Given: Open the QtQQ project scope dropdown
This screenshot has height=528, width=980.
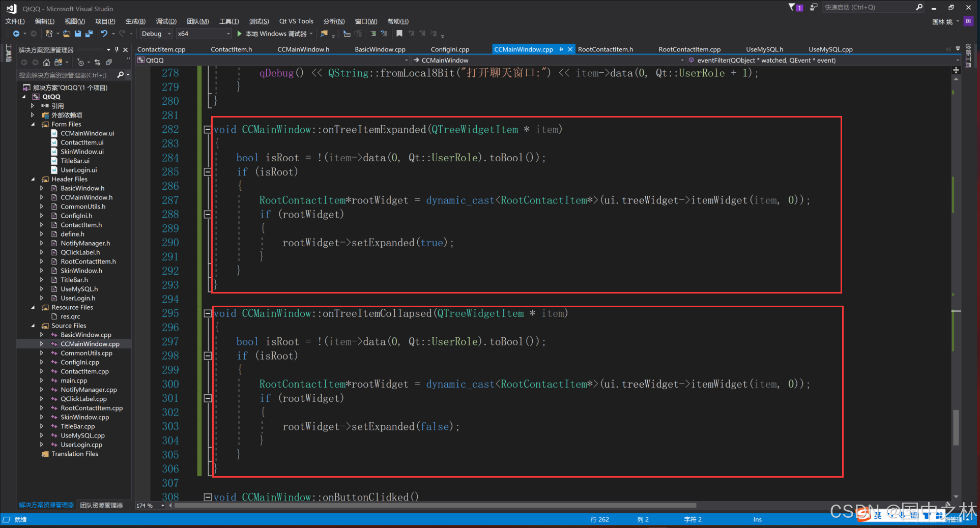Looking at the screenshot, I should click(x=273, y=60).
